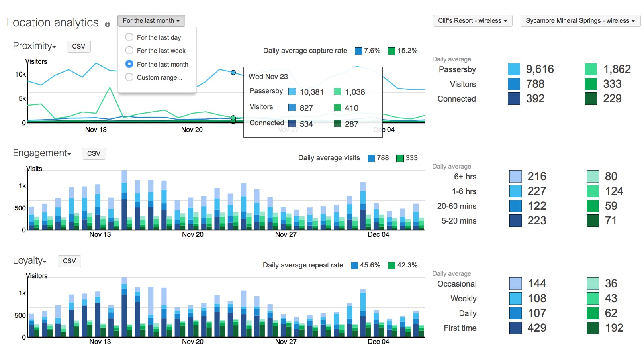Download Proximity data with CSV button
The height and width of the screenshot is (356, 644).
click(78, 46)
